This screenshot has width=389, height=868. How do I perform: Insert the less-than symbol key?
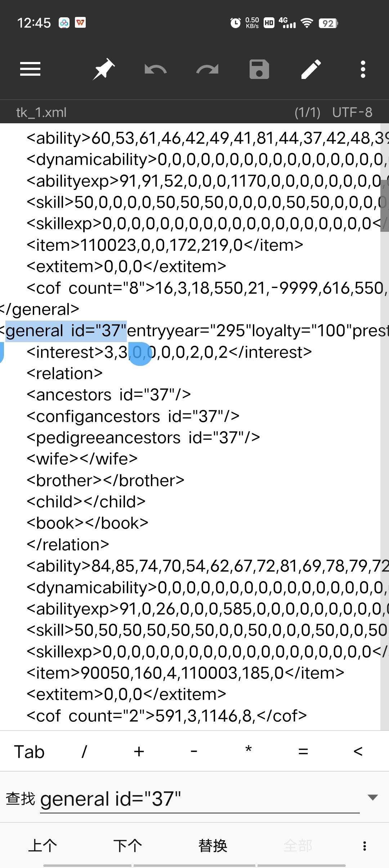click(x=358, y=752)
